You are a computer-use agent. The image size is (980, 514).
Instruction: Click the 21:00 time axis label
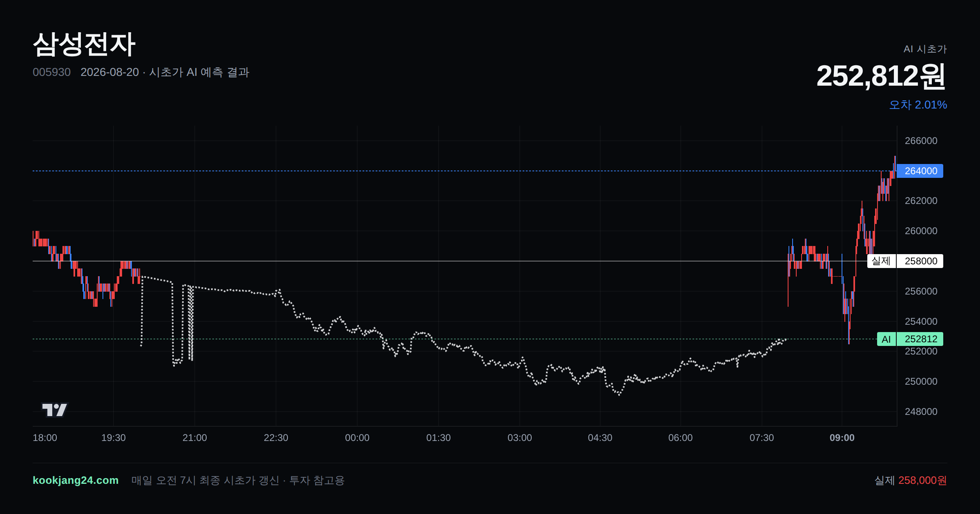coord(195,438)
